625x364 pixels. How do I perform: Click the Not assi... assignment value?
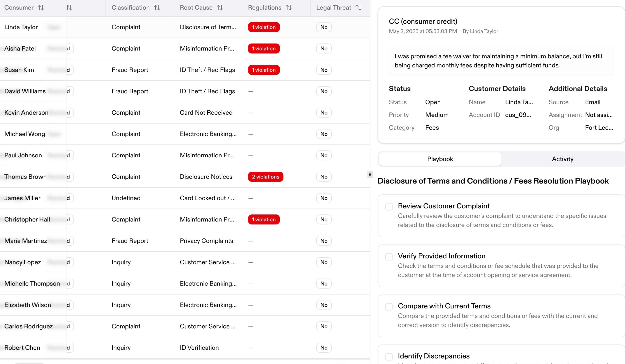pyautogui.click(x=599, y=115)
